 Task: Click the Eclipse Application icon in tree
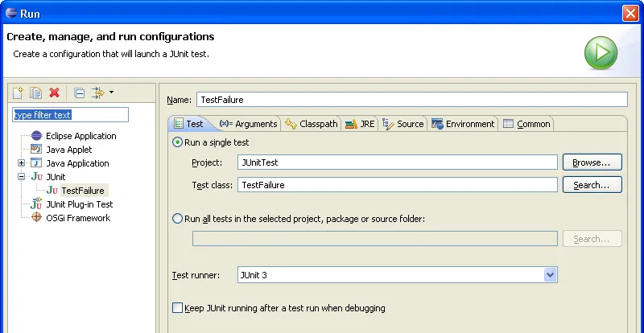[36, 135]
